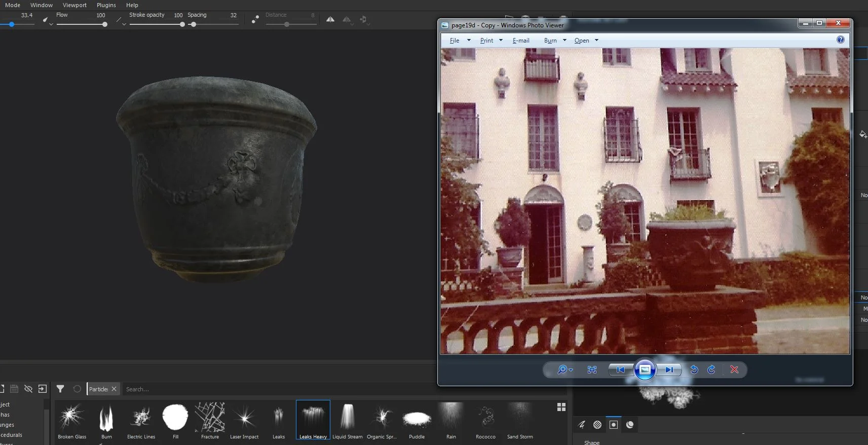Delete photo with red X icon

[734, 369]
